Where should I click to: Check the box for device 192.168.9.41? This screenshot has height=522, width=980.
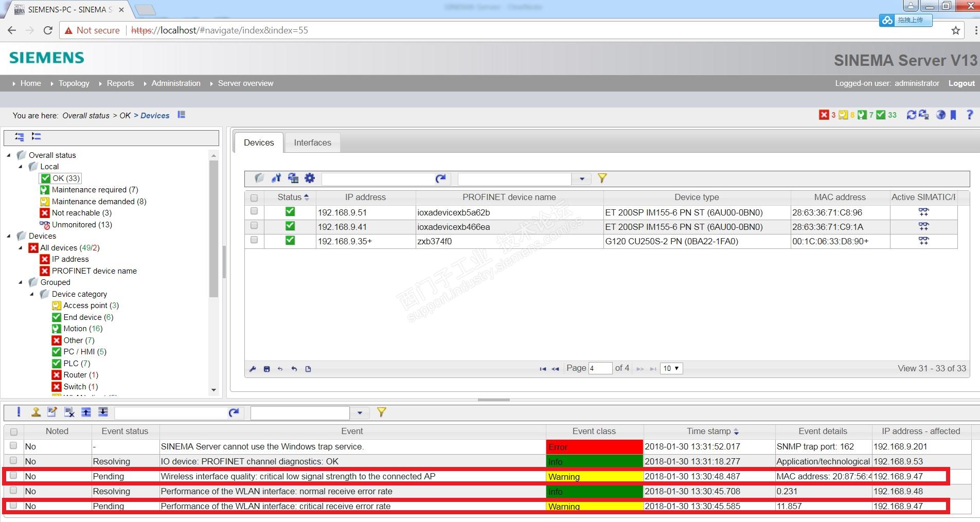click(x=254, y=225)
